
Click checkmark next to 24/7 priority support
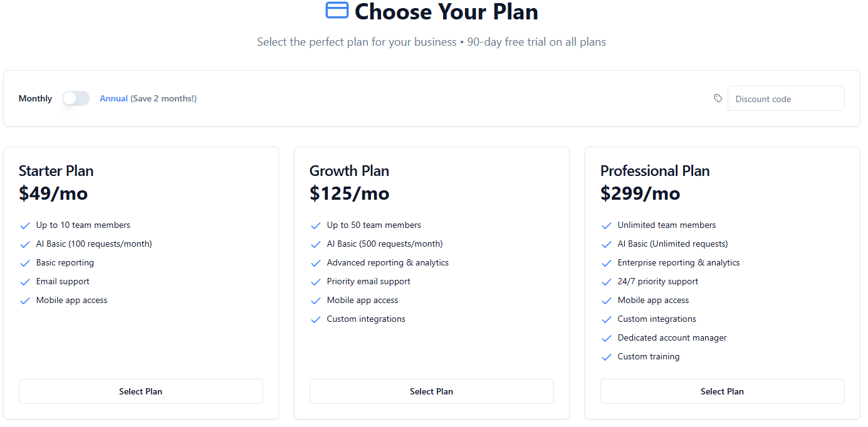606,282
